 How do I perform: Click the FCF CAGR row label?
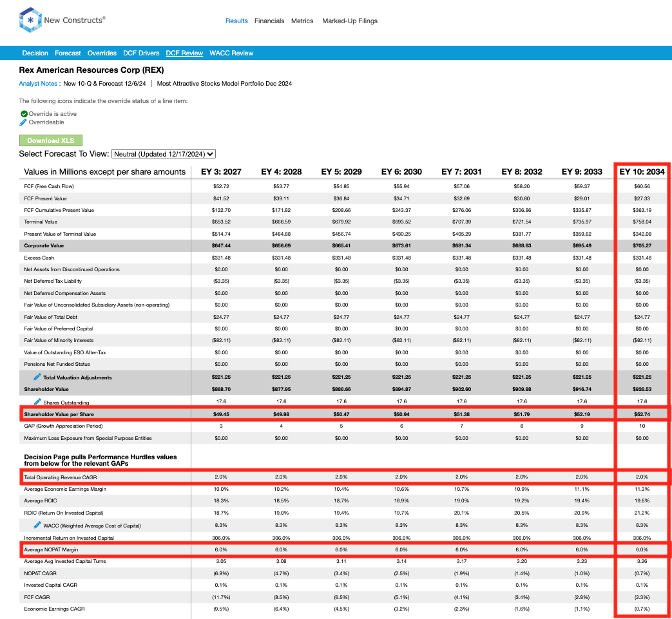[37, 597]
